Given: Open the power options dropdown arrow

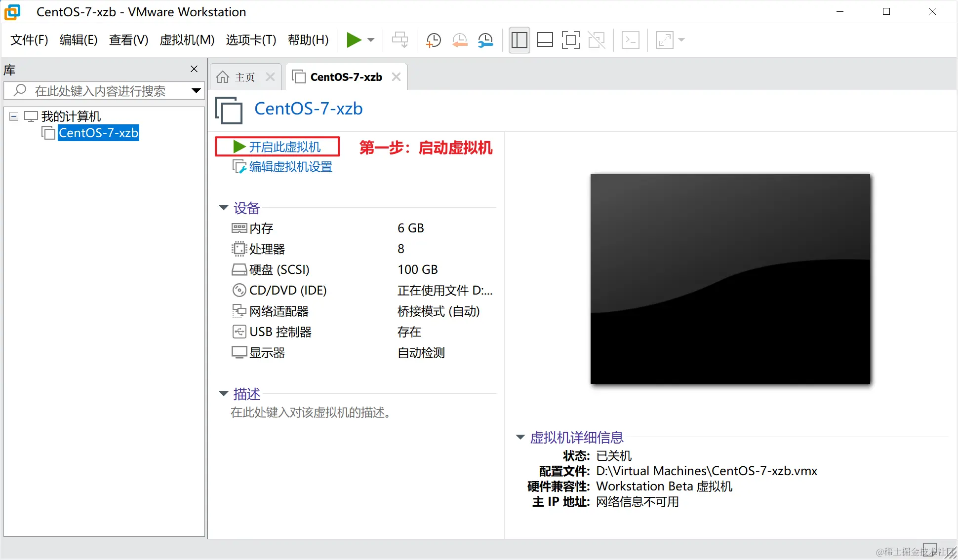Looking at the screenshot, I should [x=371, y=40].
